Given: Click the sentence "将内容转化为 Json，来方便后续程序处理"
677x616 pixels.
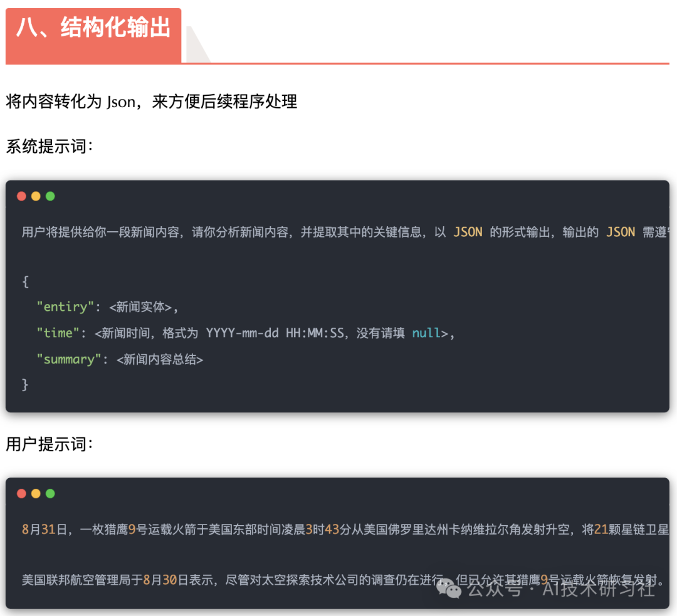Looking at the screenshot, I should 152,102.
